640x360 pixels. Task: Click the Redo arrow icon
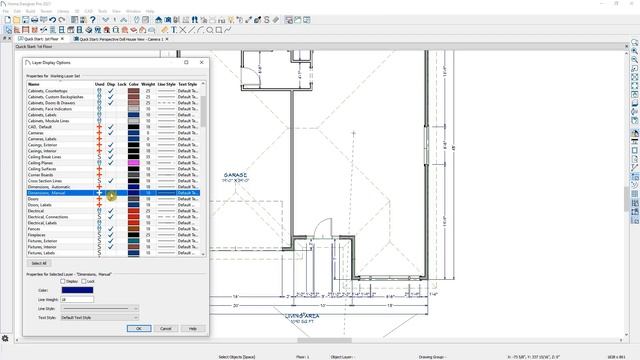click(x=62, y=20)
